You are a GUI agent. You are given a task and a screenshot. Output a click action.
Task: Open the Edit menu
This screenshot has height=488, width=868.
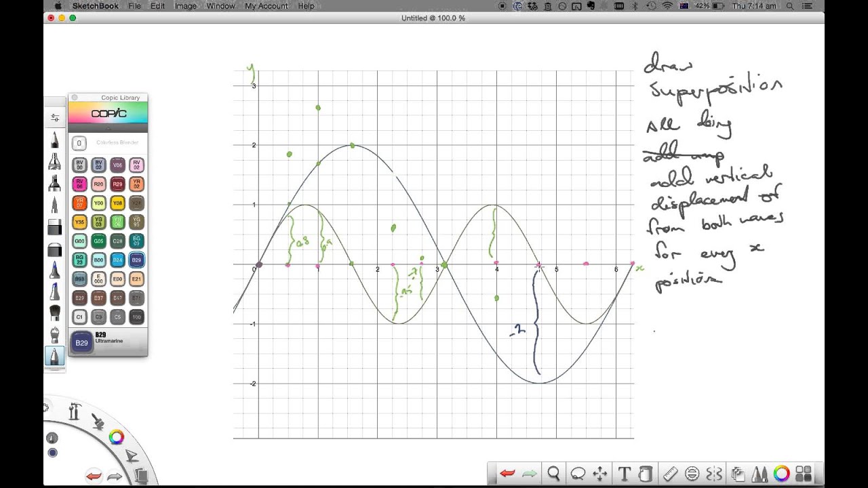[x=157, y=6]
